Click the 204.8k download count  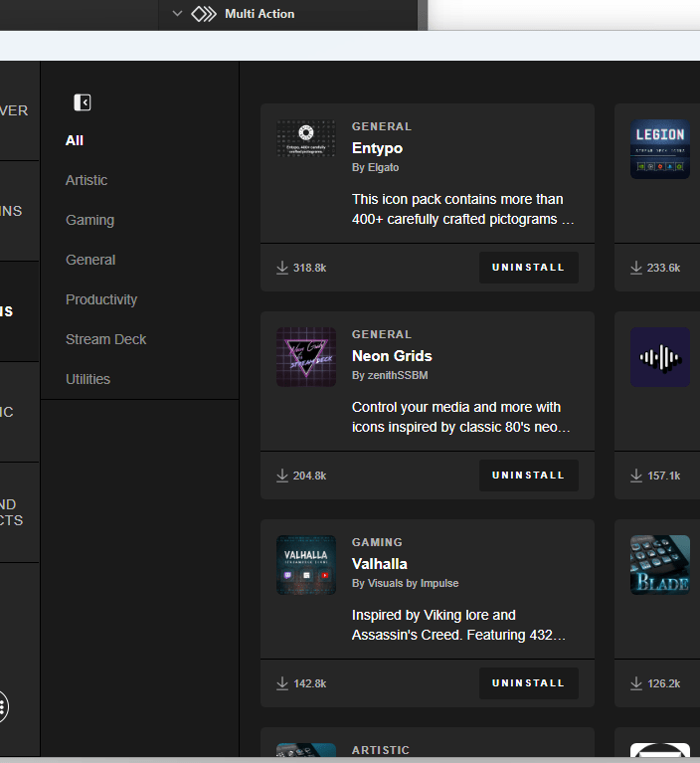click(309, 476)
